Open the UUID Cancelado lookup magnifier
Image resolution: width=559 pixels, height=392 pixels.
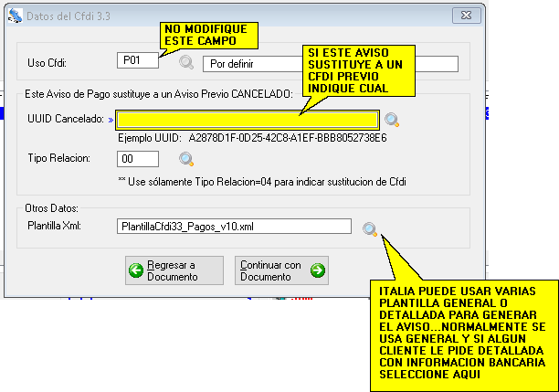pyautogui.click(x=392, y=120)
